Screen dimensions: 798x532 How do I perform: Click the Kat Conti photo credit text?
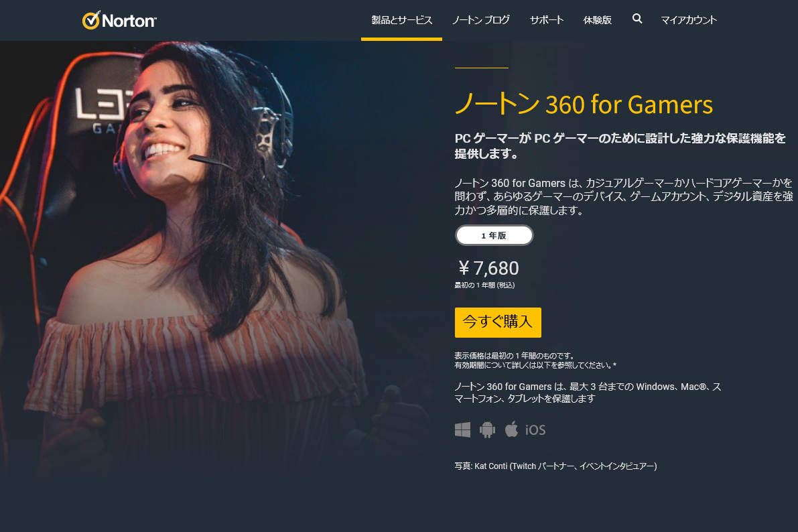(x=555, y=466)
